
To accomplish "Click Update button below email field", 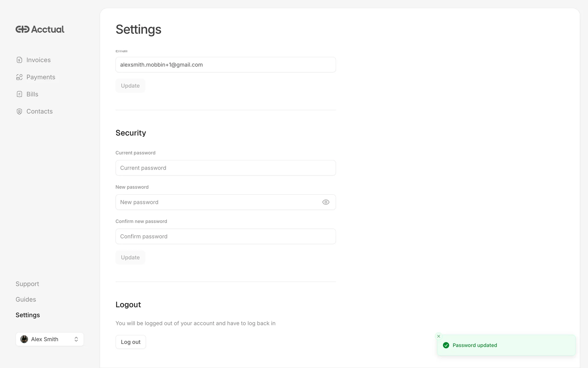I will 130,86.
